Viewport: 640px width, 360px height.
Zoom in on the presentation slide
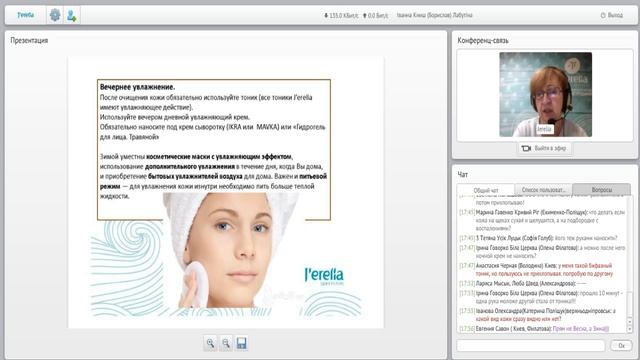point(210,343)
